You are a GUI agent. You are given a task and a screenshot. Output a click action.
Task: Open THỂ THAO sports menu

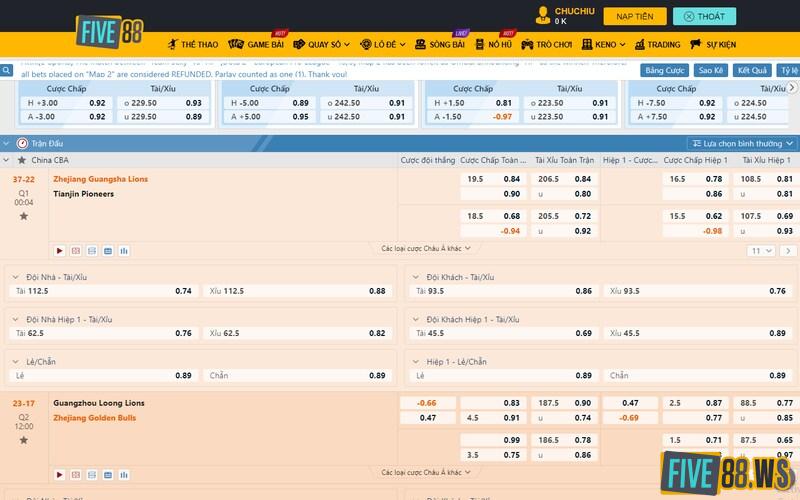click(193, 44)
